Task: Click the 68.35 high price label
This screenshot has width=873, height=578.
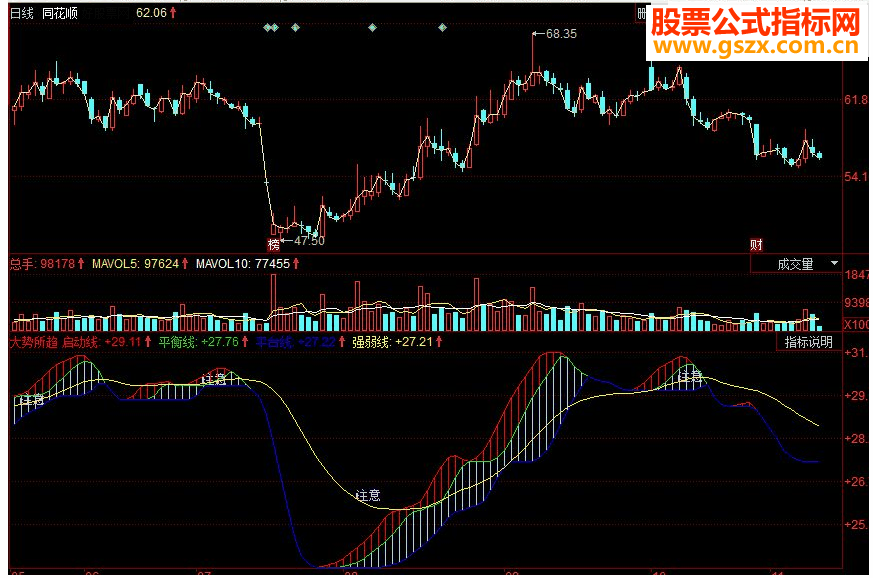Action: tap(561, 34)
